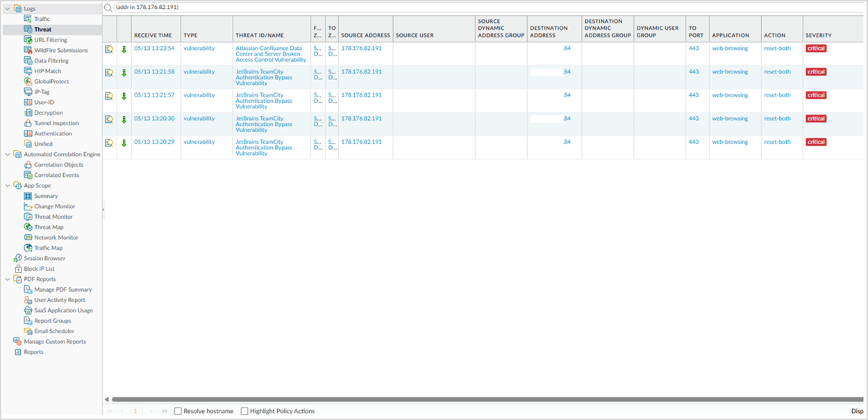
Task: Open the Threat Map in App Scope
Action: click(49, 227)
